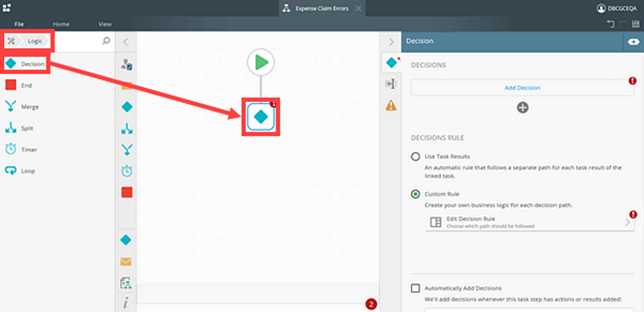Open the View menu
Viewport: 644px width, 312px height.
tap(105, 24)
